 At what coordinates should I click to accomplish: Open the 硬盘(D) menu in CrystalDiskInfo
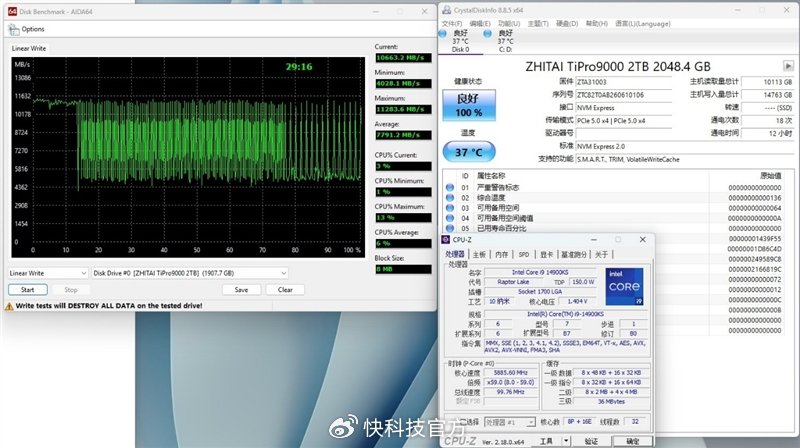[x=567, y=23]
